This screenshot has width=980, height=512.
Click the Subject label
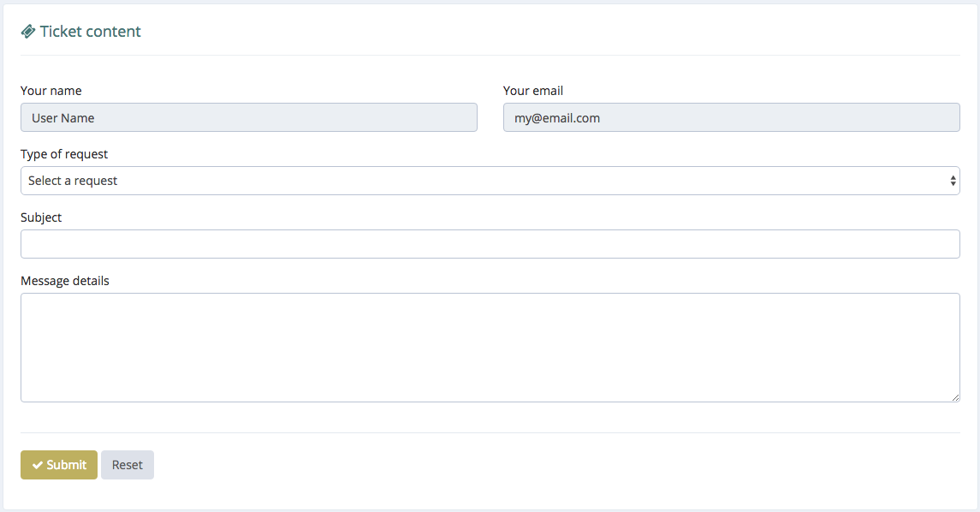(x=41, y=217)
